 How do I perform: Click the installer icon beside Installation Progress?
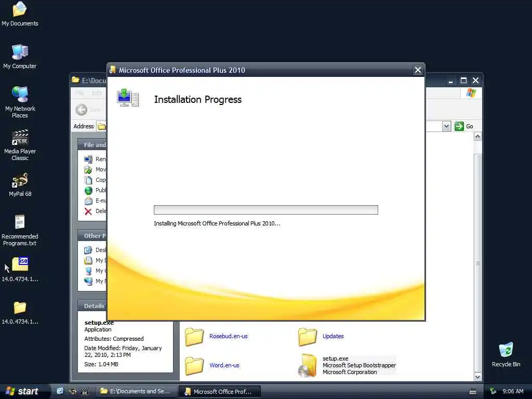tap(128, 98)
